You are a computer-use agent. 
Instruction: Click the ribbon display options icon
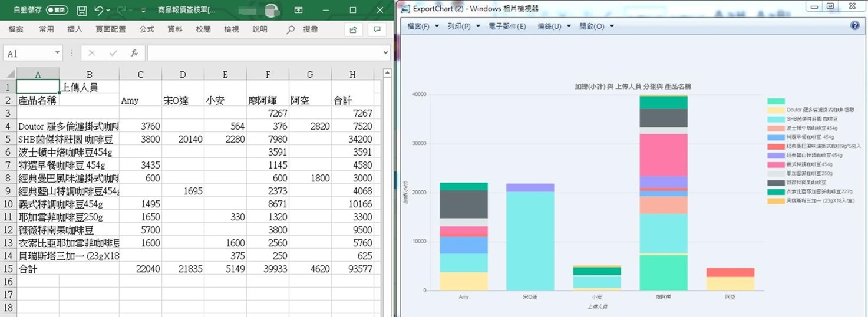[299, 11]
